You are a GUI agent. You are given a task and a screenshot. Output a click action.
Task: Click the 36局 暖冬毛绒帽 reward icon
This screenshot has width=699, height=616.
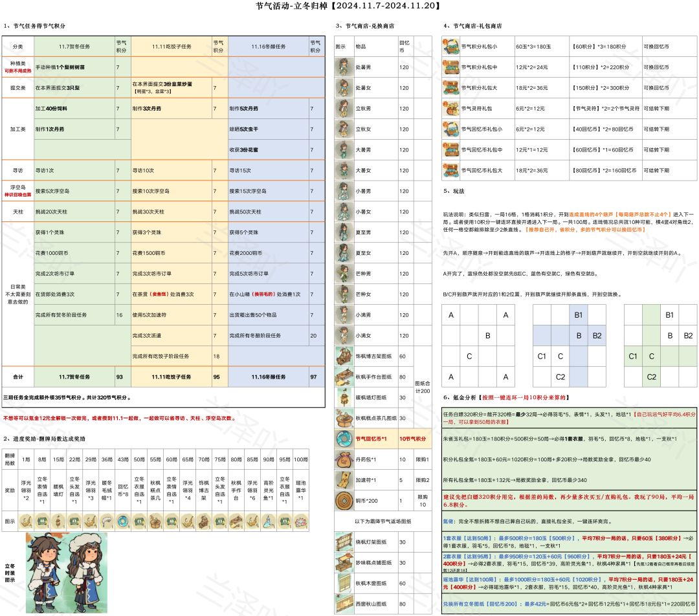coord(107,521)
